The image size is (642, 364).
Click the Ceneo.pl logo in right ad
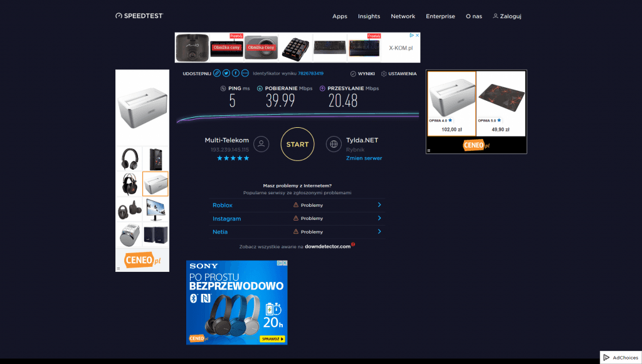click(x=476, y=145)
